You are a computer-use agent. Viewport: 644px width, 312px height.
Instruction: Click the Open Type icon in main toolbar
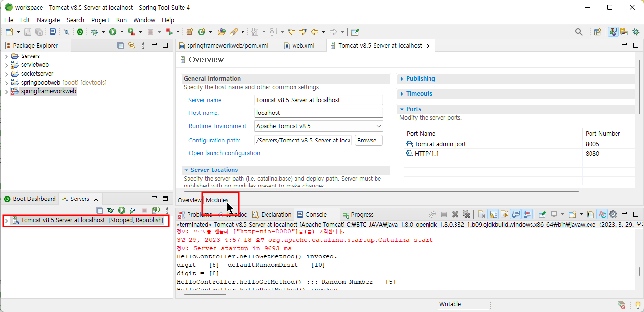coord(222,32)
